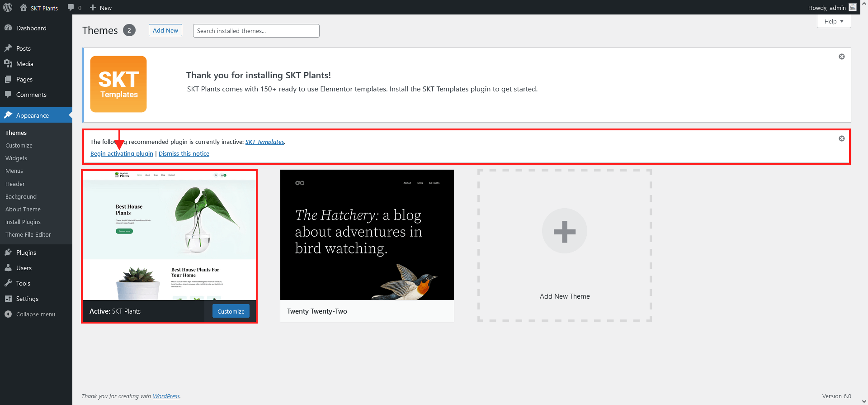Click the themes count badge 2
This screenshot has width=868, height=405.
coord(129,30)
